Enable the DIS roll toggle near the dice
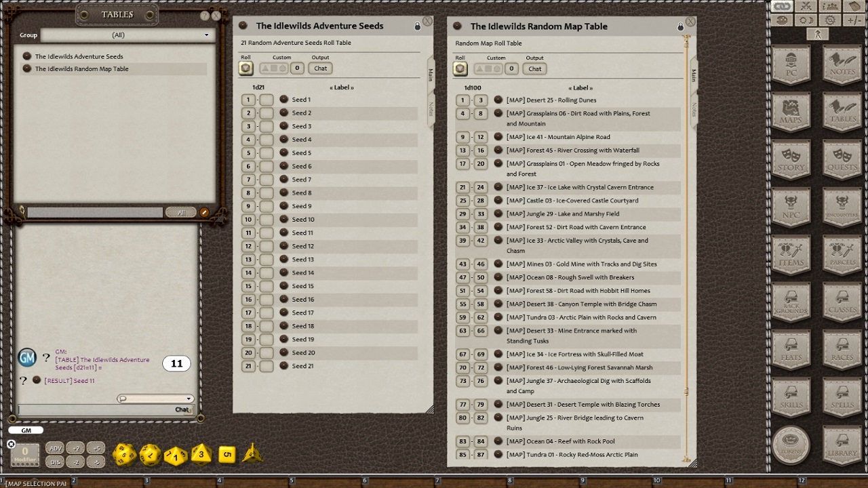 55,462
